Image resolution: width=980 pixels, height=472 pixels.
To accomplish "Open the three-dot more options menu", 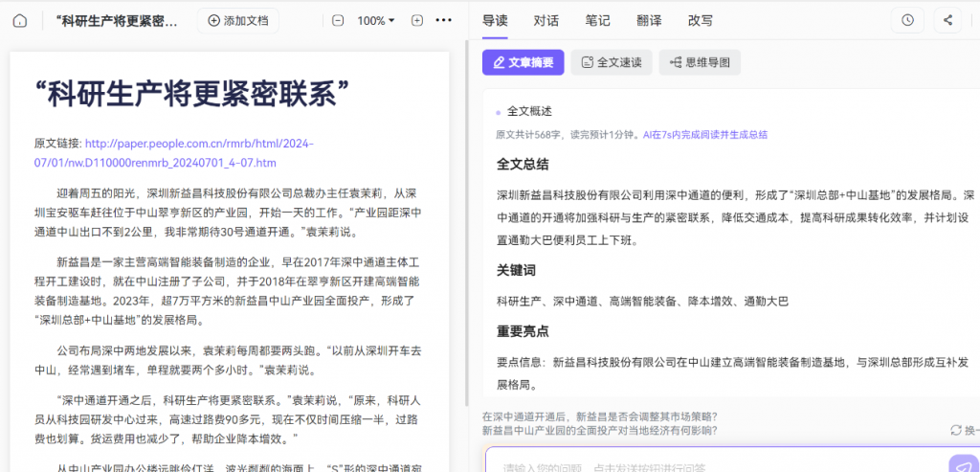I will pos(443,21).
